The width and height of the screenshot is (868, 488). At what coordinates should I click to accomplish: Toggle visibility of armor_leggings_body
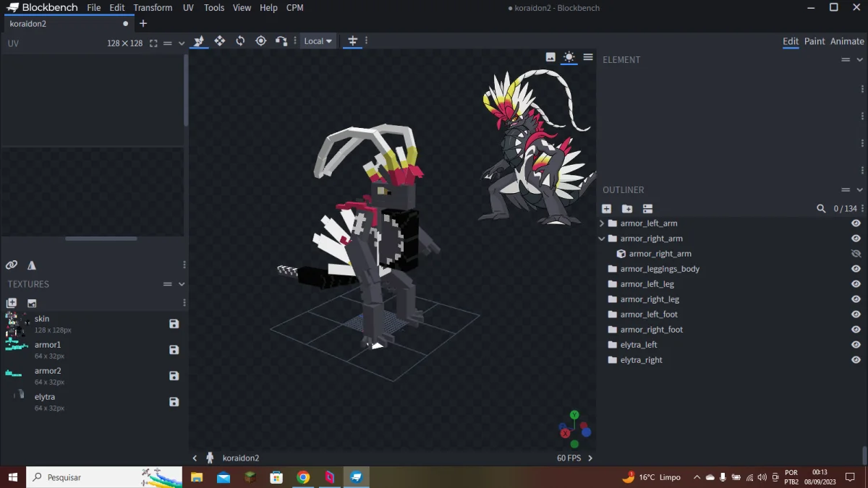coord(856,269)
